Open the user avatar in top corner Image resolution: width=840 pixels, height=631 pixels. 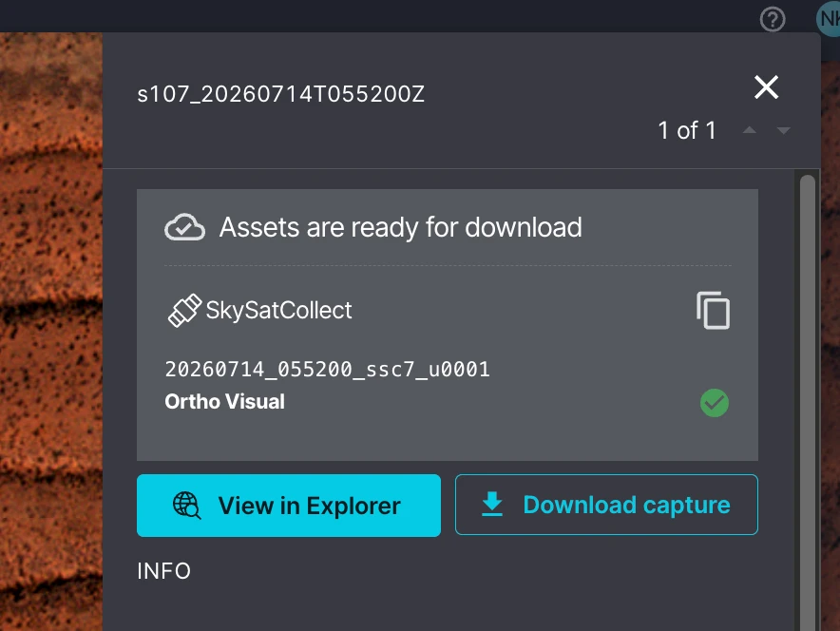(x=829, y=19)
